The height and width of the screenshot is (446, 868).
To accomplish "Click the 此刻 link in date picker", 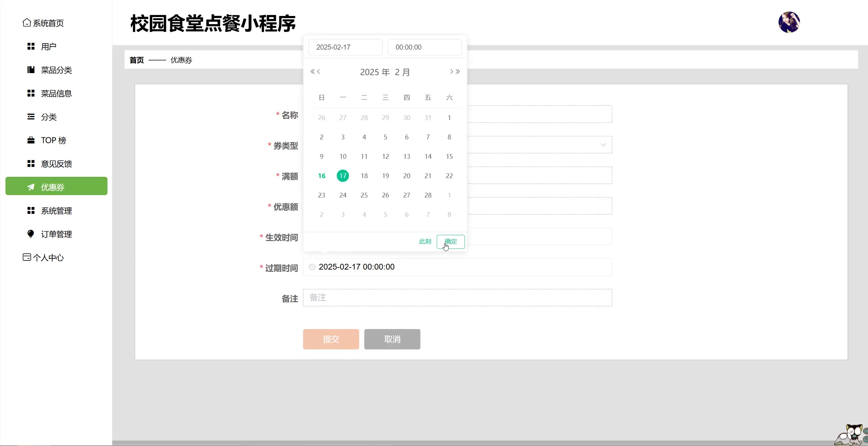I will [425, 241].
